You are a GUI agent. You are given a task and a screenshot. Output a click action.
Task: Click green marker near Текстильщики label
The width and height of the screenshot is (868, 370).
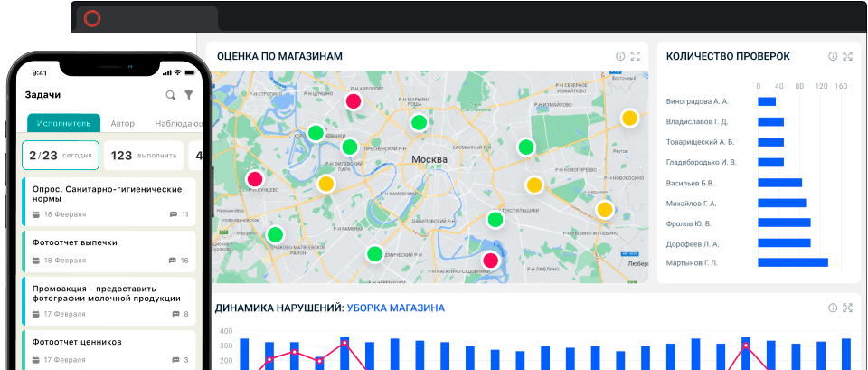495,220
